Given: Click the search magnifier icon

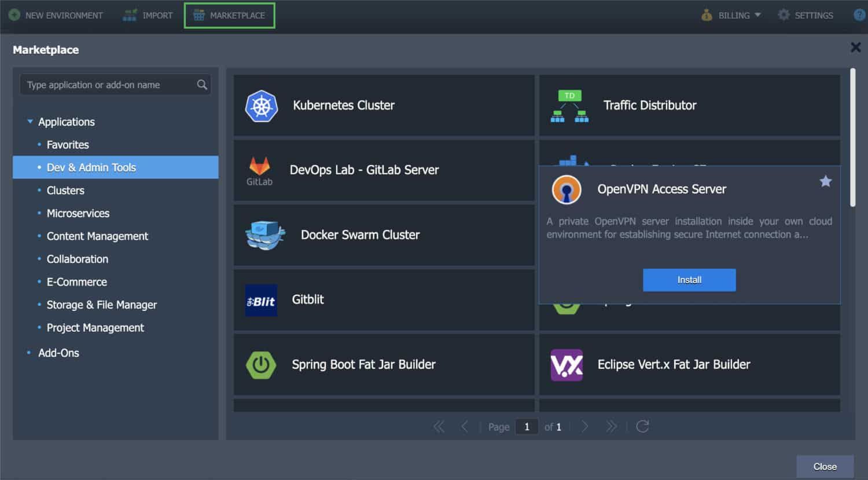Looking at the screenshot, I should (202, 85).
